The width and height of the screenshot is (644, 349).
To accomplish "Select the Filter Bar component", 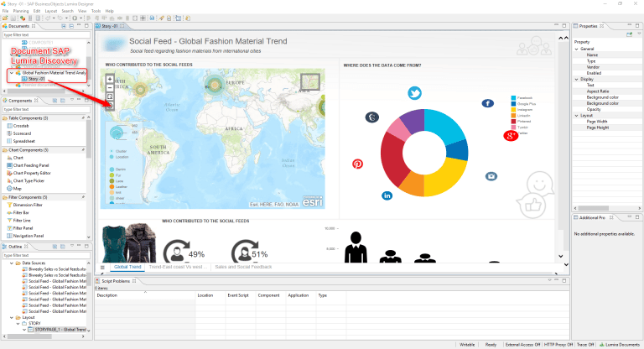I will point(21,211).
